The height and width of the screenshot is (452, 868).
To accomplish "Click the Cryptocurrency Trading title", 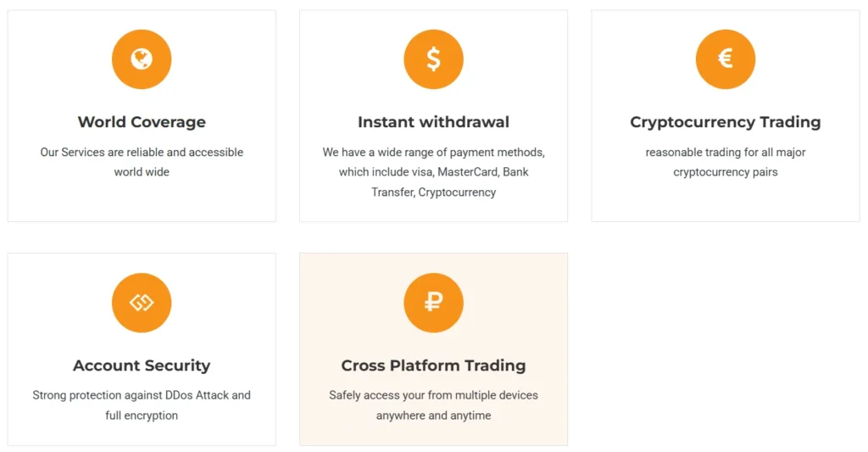I will [x=726, y=122].
